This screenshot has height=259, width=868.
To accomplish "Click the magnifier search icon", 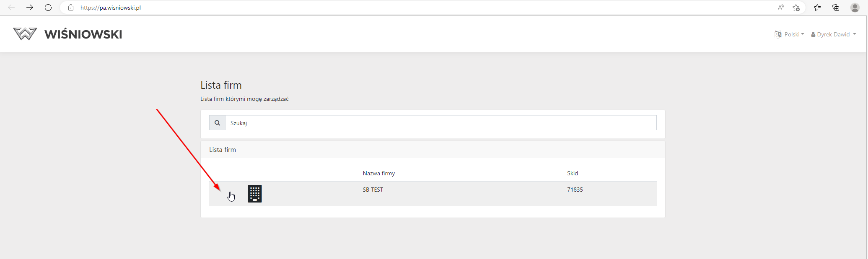I will pos(217,123).
